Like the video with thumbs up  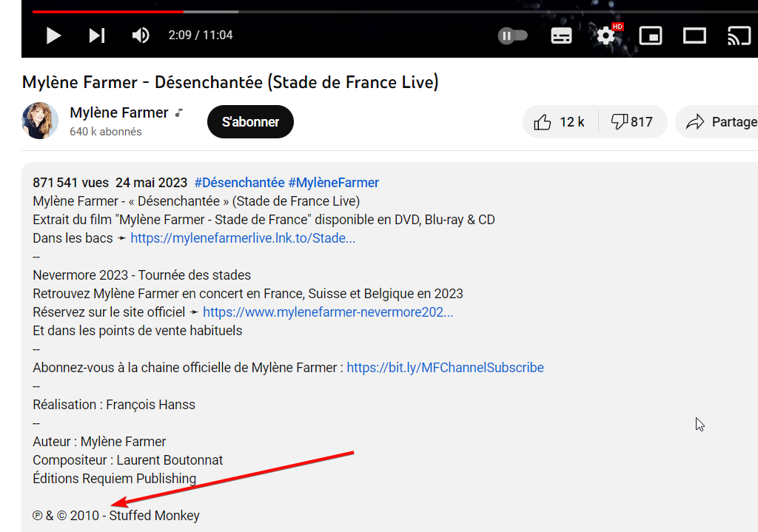point(560,122)
